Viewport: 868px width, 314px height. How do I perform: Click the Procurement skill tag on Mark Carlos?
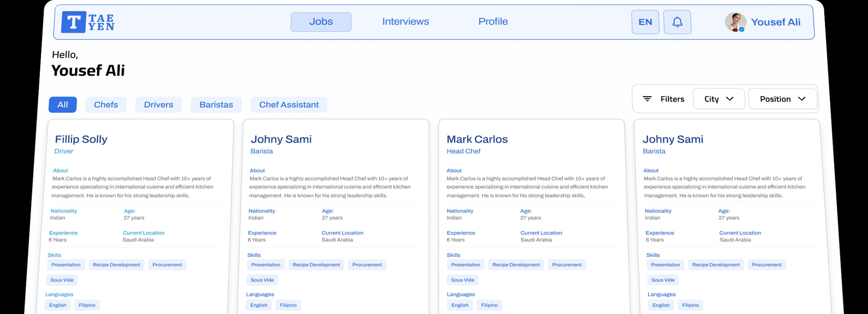click(x=567, y=265)
